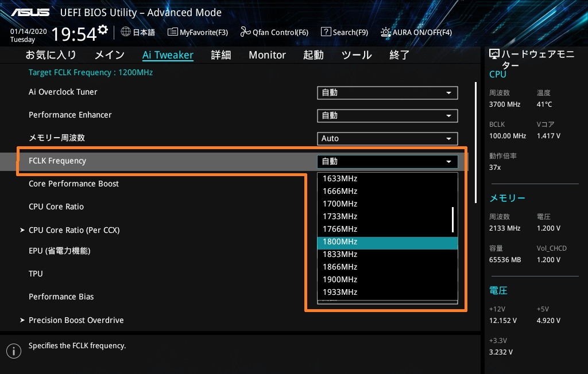Choose 1633MHz from FCLK list
Image resolution: width=588 pixels, height=374 pixels.
coord(388,178)
